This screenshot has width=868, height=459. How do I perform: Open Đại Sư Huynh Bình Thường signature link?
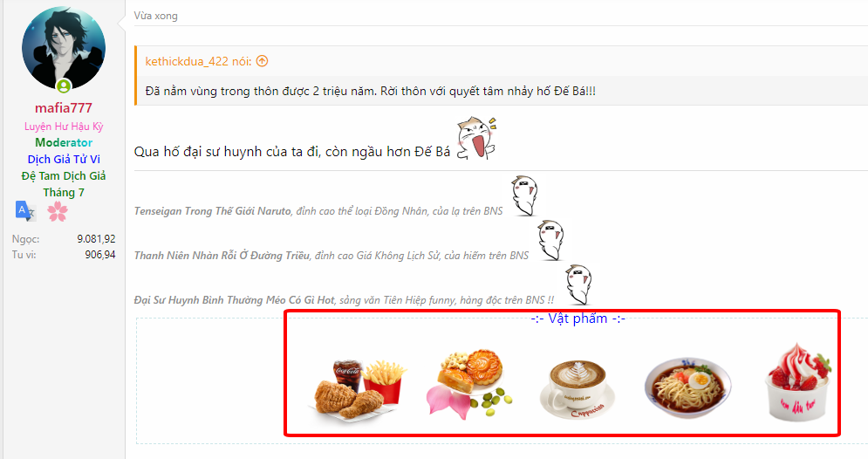click(x=234, y=300)
